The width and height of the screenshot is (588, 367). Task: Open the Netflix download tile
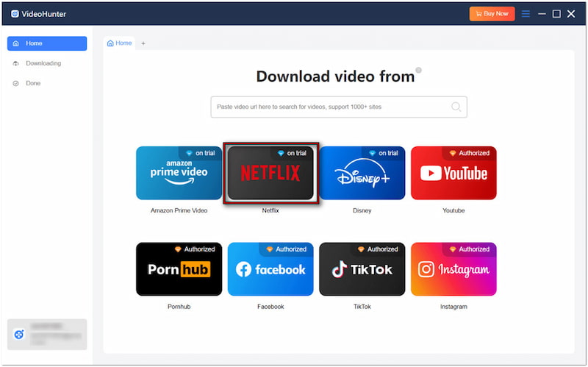tap(271, 174)
